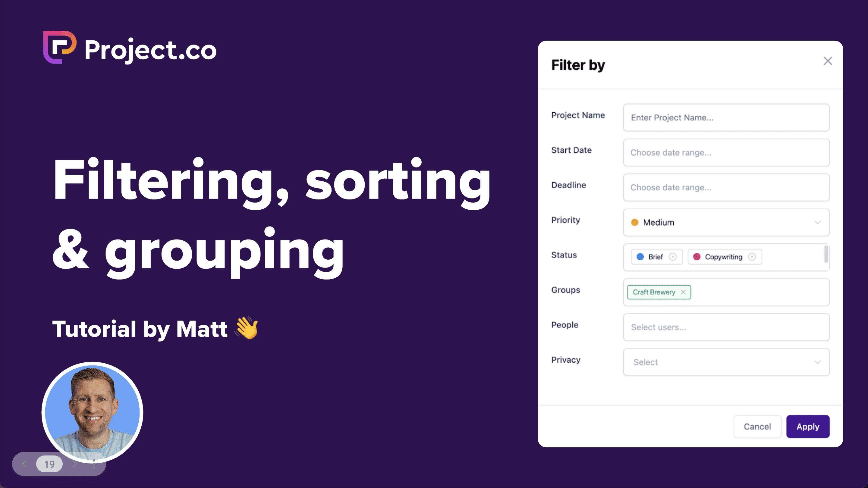Click the page 19 indicator icon

coord(49,464)
